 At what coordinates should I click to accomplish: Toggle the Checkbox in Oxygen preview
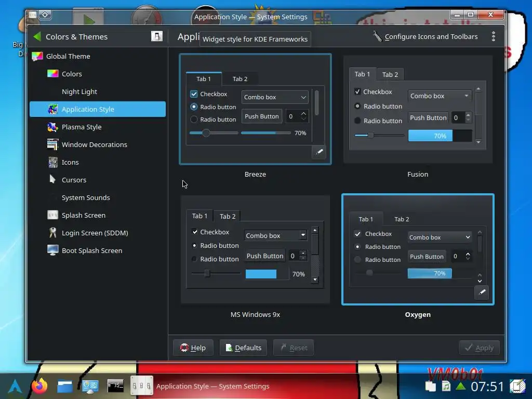(357, 234)
